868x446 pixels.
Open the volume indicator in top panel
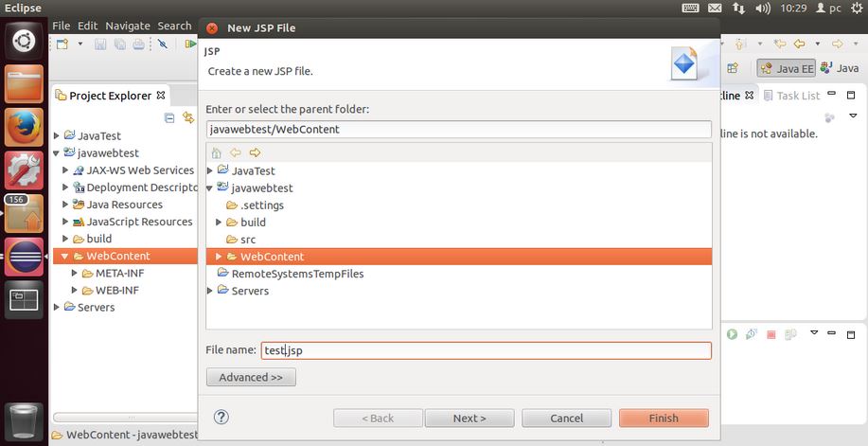pyautogui.click(x=763, y=9)
